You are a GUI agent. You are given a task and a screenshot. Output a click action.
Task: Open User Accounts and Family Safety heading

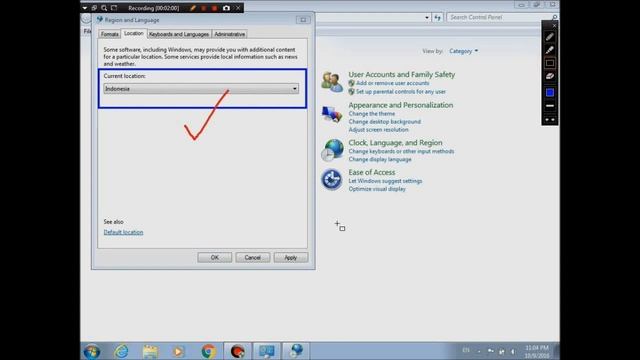(402, 74)
